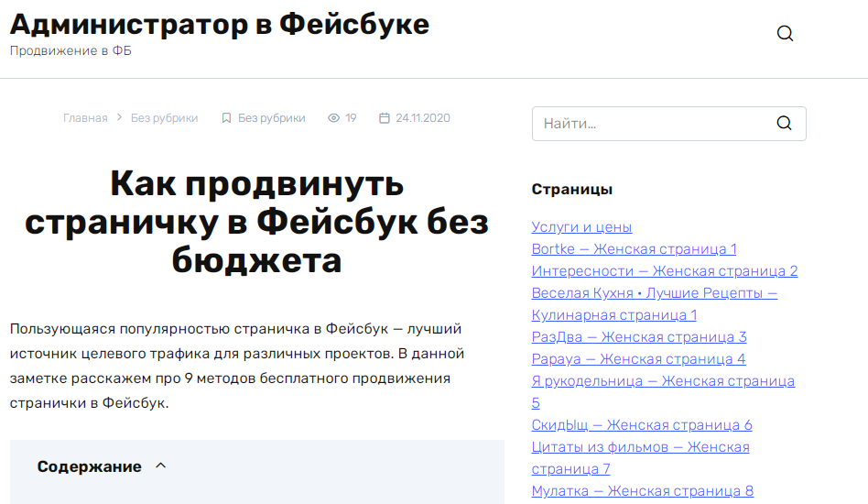Open Мулатка — Женская страница 8
This screenshot has width=868, height=504.
click(642, 490)
